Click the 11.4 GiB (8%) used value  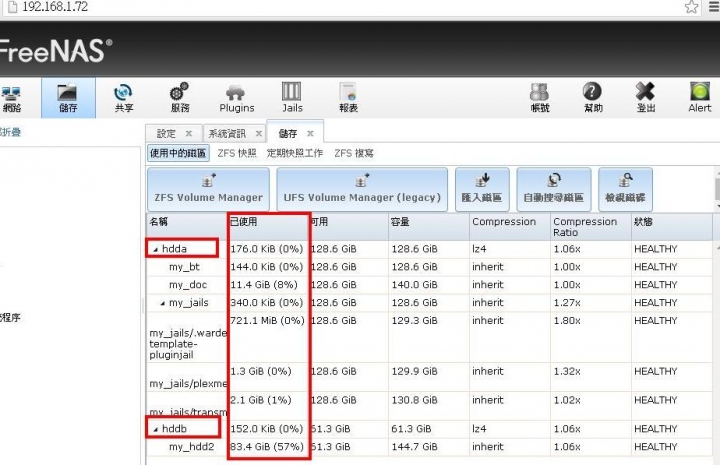(x=264, y=285)
